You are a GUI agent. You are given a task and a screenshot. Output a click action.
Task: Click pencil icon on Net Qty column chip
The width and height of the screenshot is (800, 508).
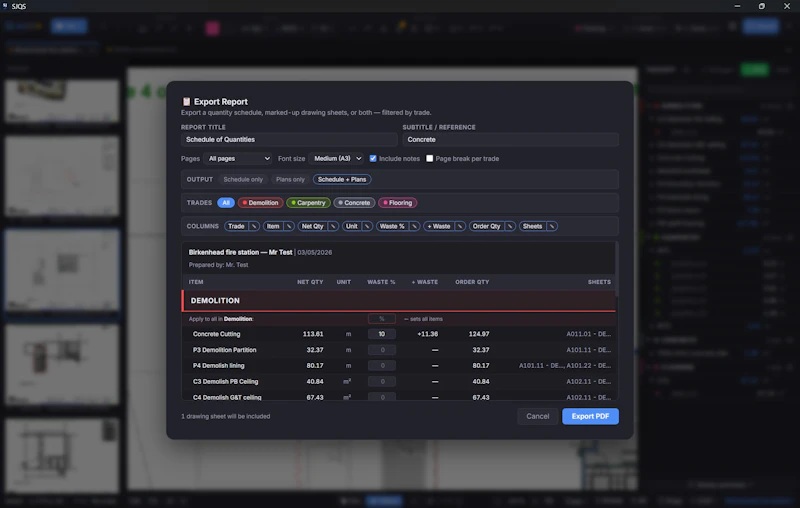[333, 226]
